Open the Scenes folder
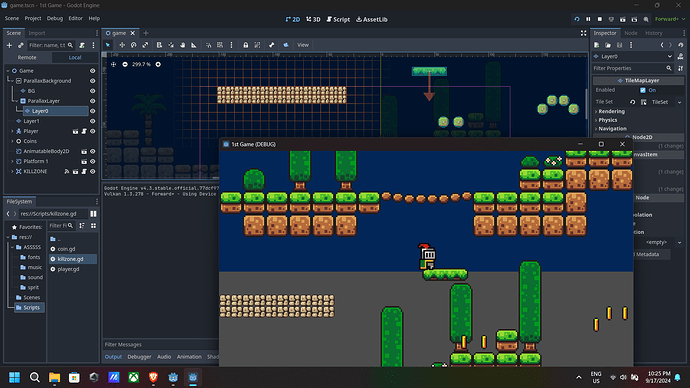The image size is (690, 388). [32, 297]
